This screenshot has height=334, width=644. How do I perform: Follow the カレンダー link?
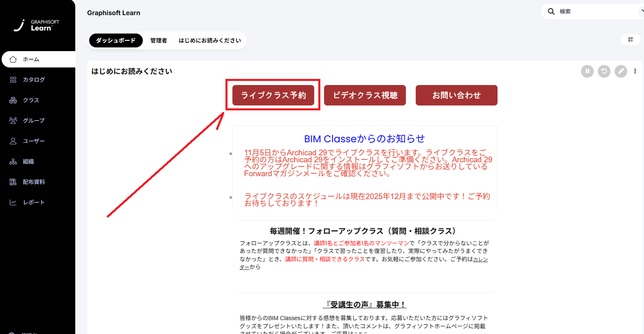pyautogui.click(x=481, y=259)
